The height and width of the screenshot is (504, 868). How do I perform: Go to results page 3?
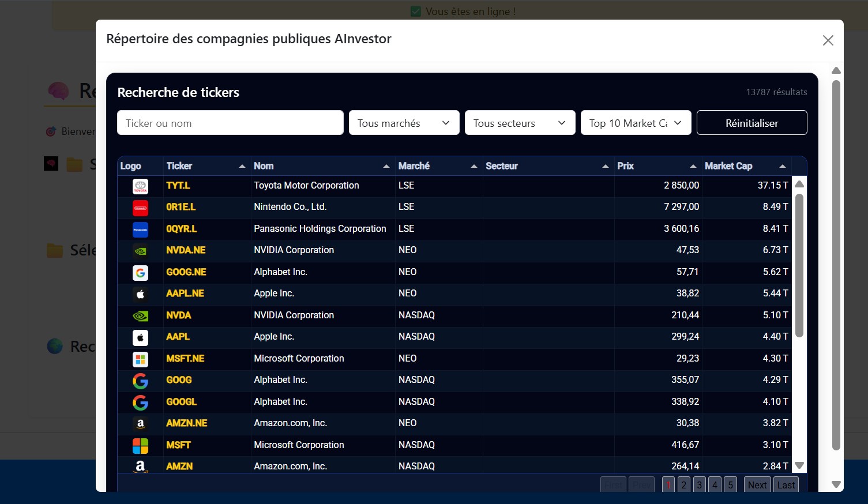click(x=700, y=485)
